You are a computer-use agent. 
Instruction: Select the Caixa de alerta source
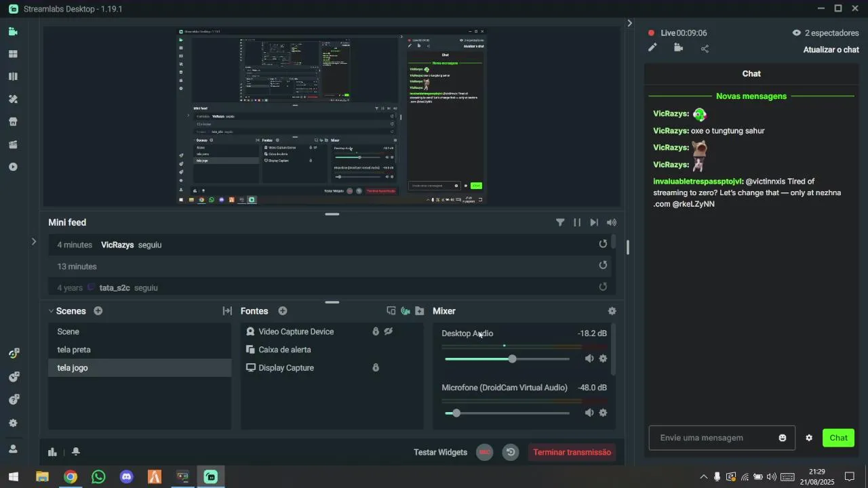click(332, 350)
